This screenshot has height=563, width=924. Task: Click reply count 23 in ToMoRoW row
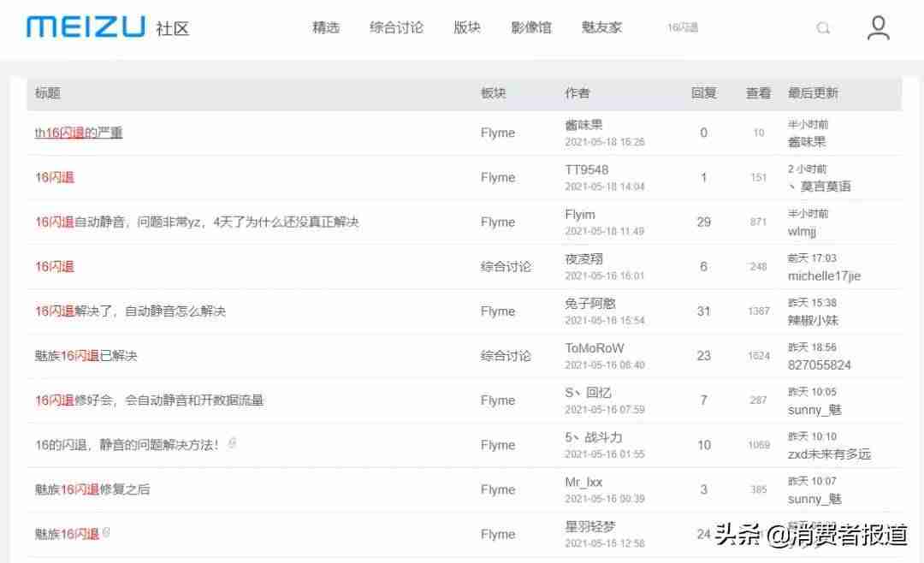pos(703,356)
